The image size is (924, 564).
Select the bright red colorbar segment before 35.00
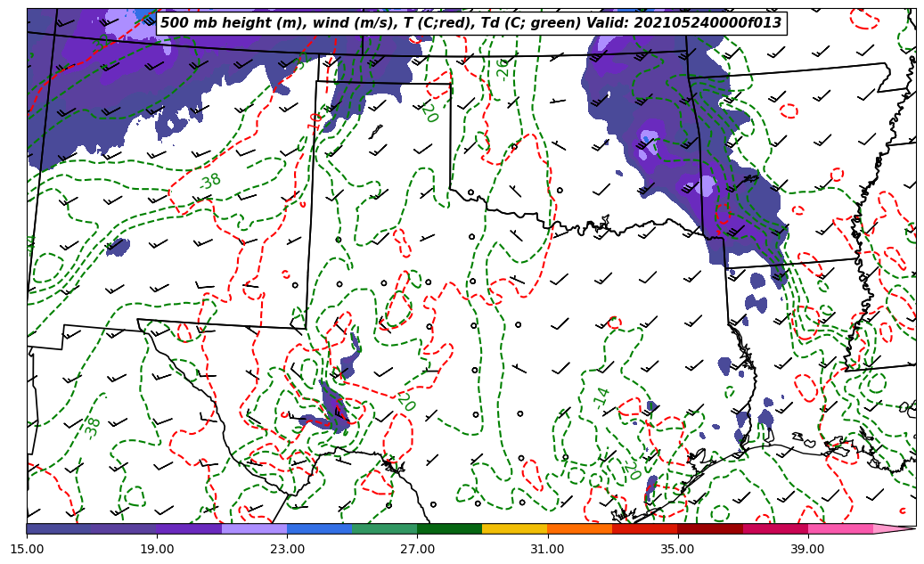tap(645, 528)
